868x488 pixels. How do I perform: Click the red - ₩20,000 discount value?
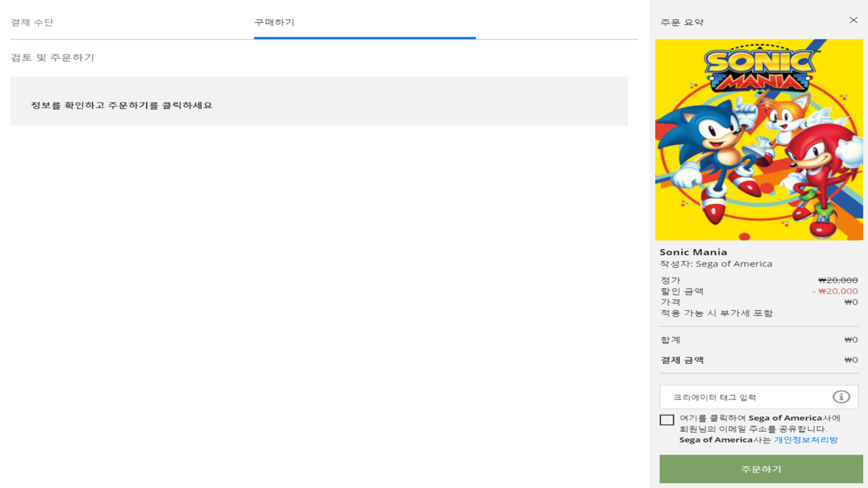point(835,291)
